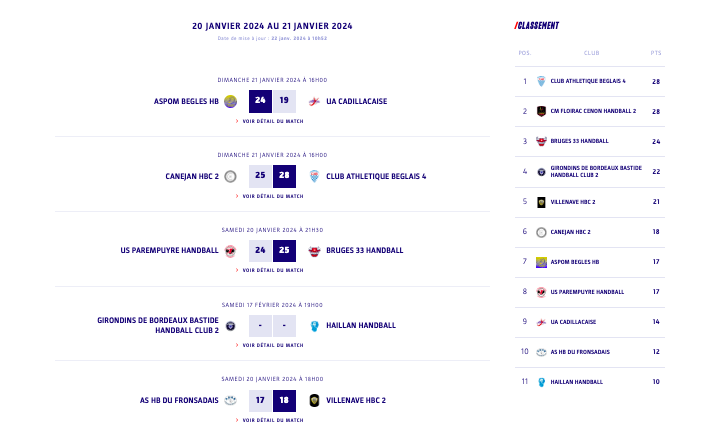Click the Classement panel heading

pos(538,26)
